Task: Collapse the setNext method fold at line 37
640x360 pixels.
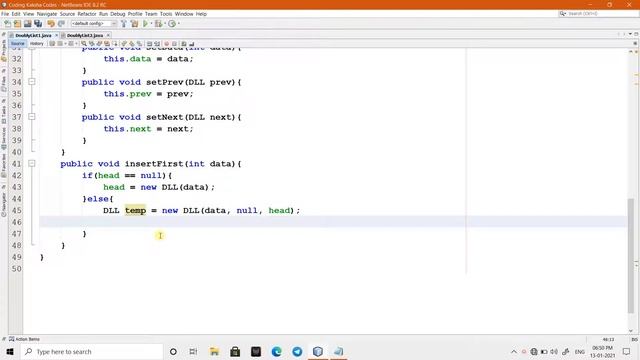Action: (32, 117)
